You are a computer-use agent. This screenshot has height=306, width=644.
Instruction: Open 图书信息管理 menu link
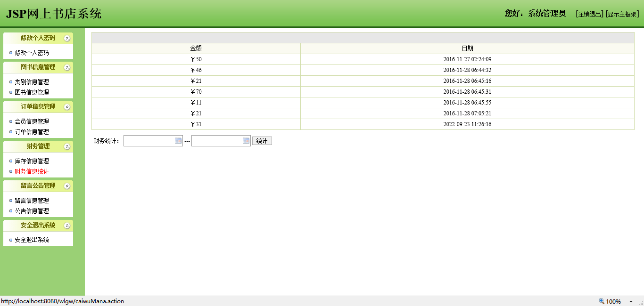(32, 92)
